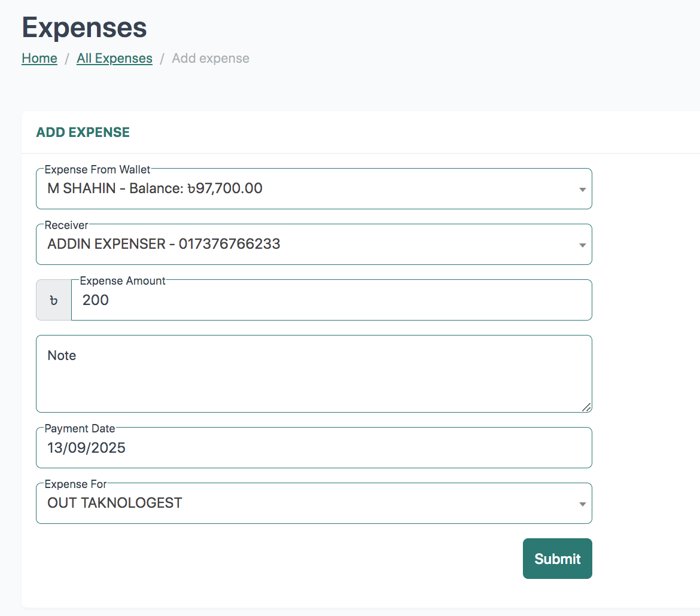Screen dimensions: 700x616
Task: Click the Expense From Wallet label
Action: coord(98,170)
